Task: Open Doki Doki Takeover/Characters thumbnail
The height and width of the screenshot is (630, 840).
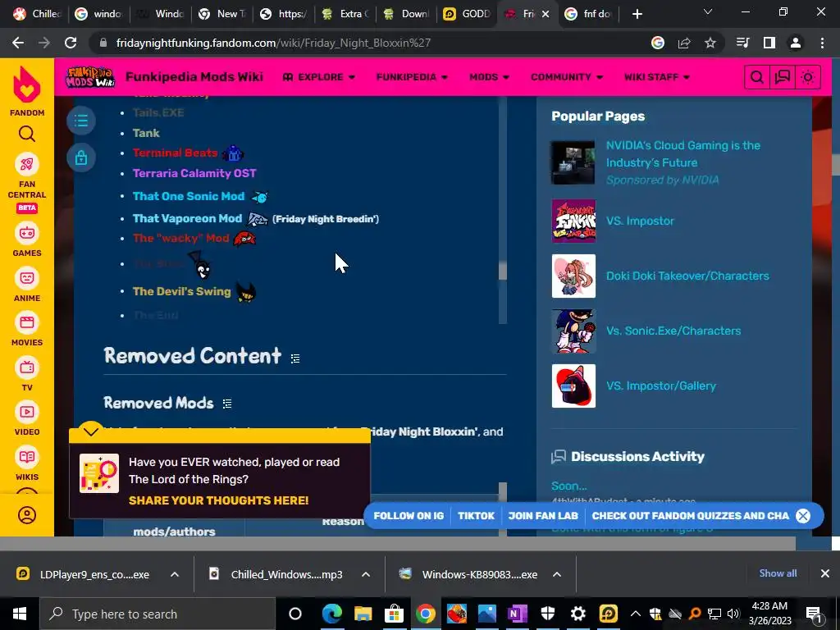Action: pos(573,276)
